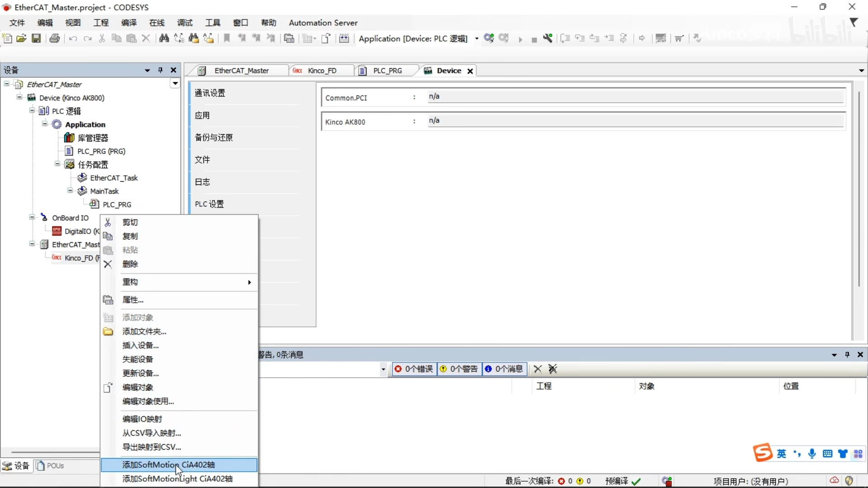The height and width of the screenshot is (488, 868).
Task: Click Logout gear icon in toolbar
Action: (504, 38)
